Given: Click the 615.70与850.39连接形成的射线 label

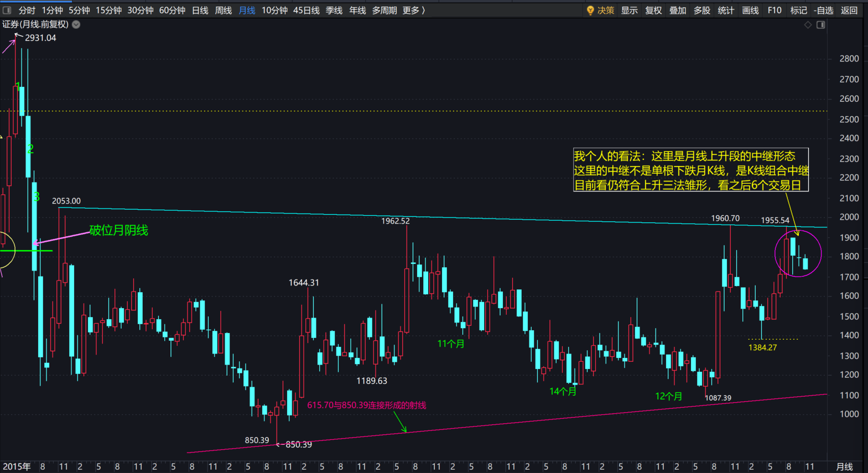Looking at the screenshot, I should pos(367,405).
